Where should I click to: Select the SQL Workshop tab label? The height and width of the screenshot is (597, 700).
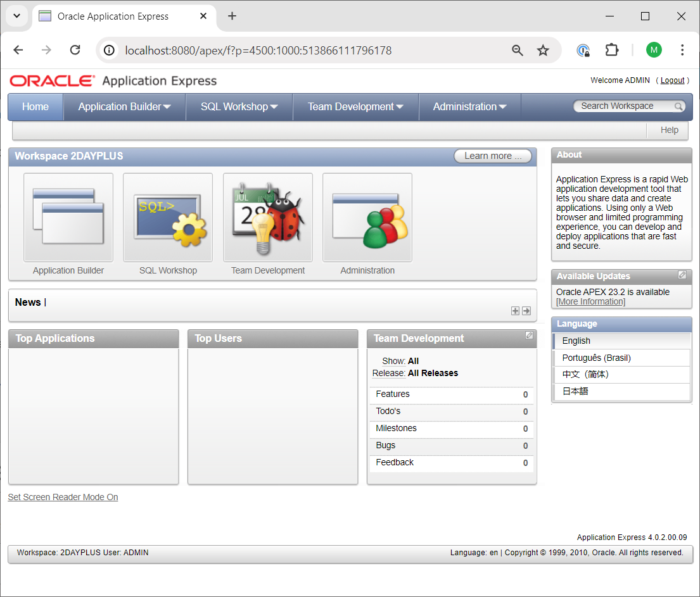click(234, 107)
